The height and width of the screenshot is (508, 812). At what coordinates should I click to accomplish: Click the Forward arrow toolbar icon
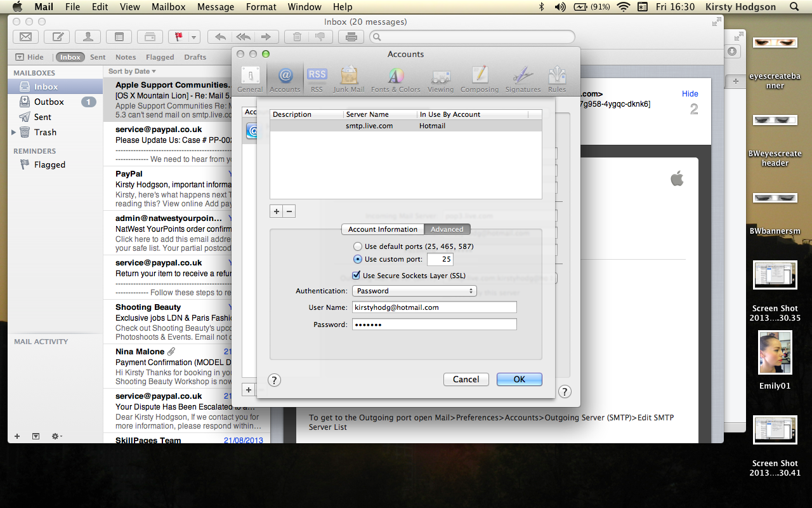pos(266,37)
